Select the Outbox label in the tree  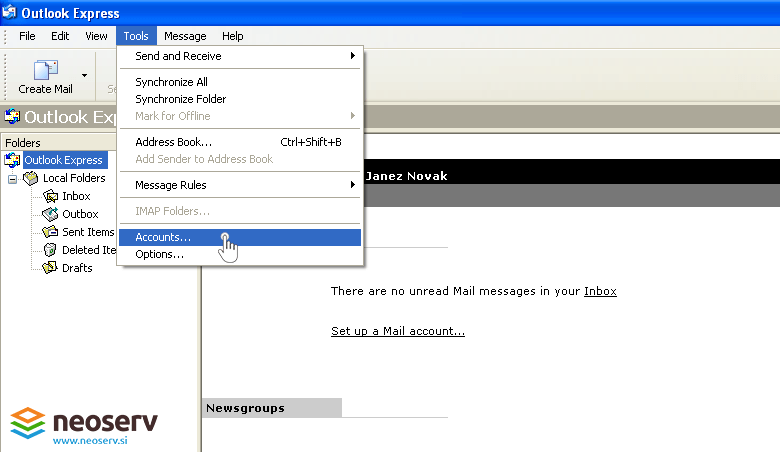[80, 214]
